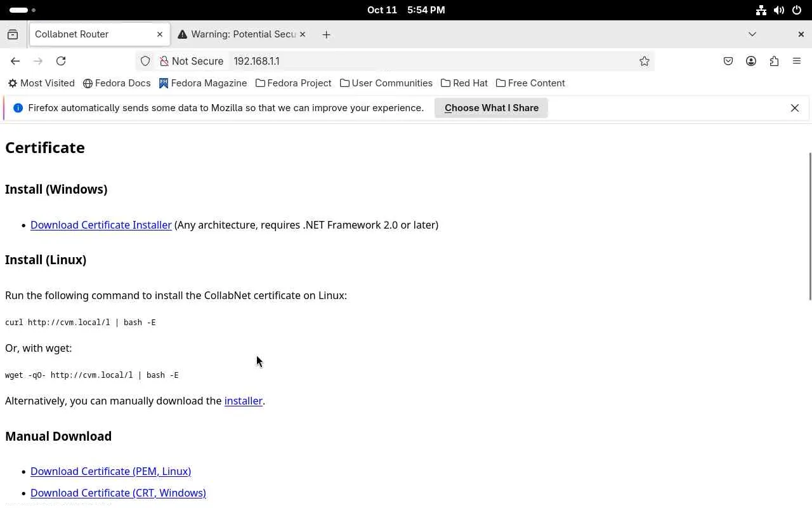The width and height of the screenshot is (812, 508).
Task: Open Firefox View recent browsing icon
Action: [13, 34]
